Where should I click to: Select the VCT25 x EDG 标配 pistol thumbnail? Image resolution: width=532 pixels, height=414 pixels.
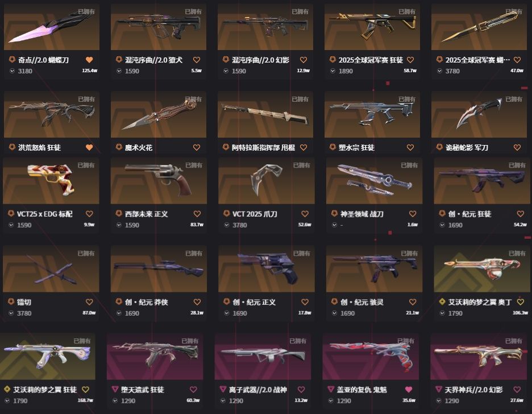tap(51, 180)
